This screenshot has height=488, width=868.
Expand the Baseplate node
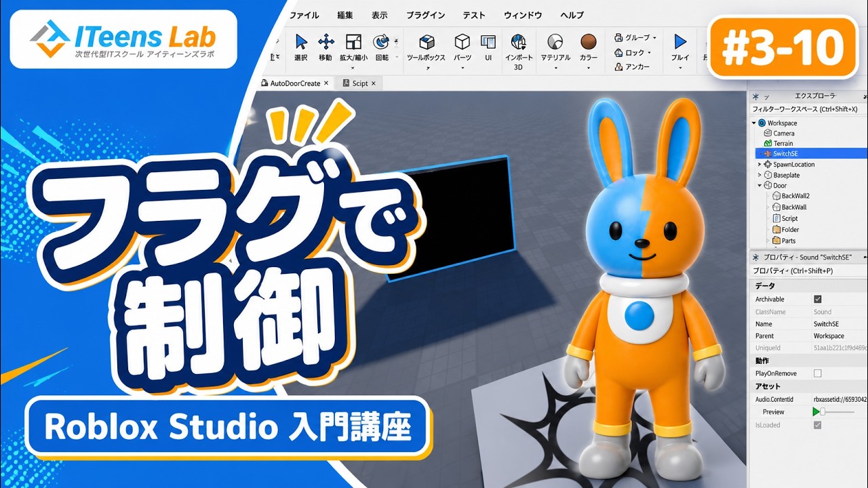[759, 175]
